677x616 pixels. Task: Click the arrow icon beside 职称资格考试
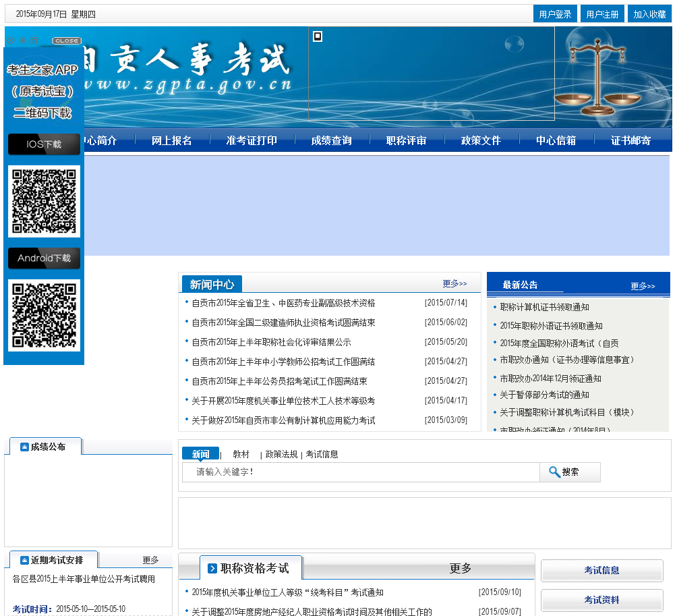pyautogui.click(x=212, y=569)
